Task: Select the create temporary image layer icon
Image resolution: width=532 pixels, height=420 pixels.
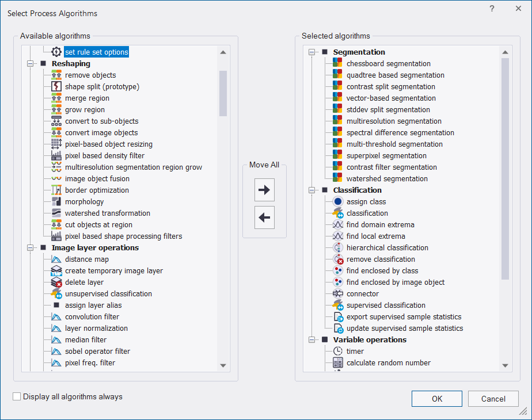Action: coord(56,270)
